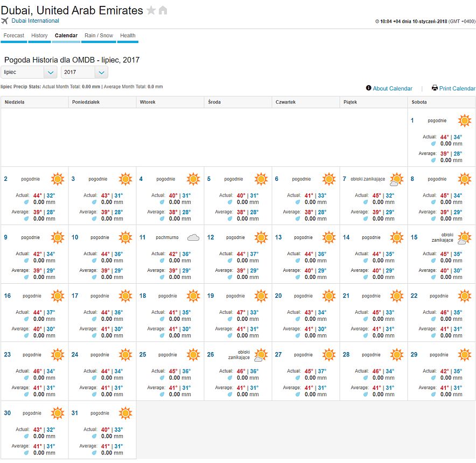The image size is (476, 463).
Task: Click the sunny icon for day 30
Action: (58, 413)
